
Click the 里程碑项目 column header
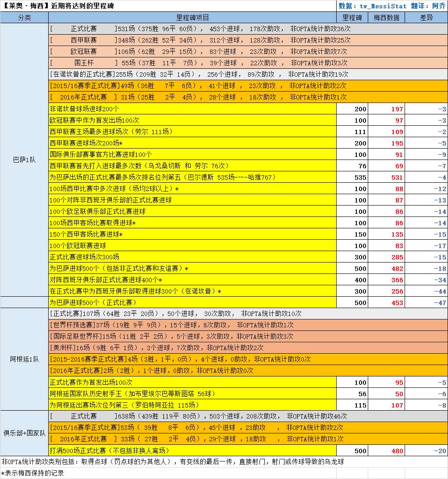(192, 18)
